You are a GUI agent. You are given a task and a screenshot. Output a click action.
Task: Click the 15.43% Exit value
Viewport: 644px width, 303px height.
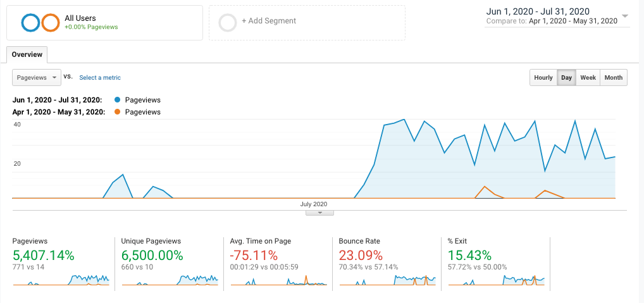pyautogui.click(x=469, y=256)
